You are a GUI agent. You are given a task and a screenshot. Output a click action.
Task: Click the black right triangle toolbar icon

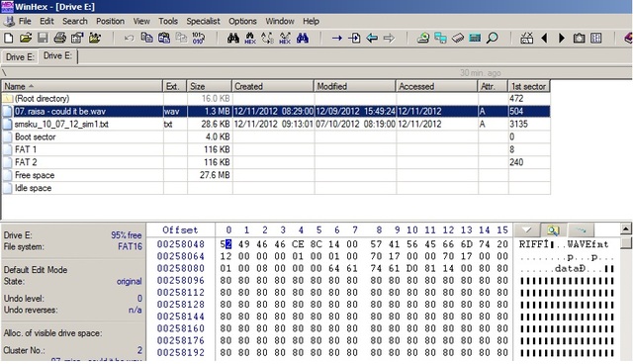tap(562, 38)
